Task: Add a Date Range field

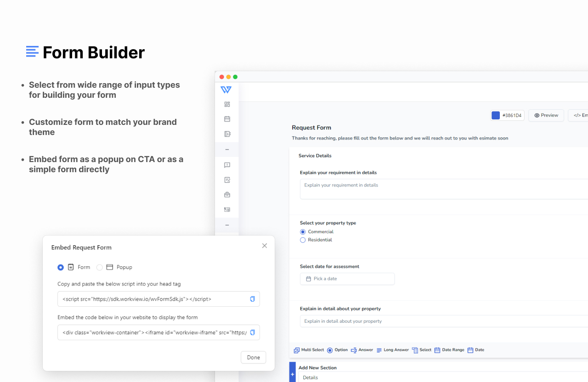Action: [449, 350]
